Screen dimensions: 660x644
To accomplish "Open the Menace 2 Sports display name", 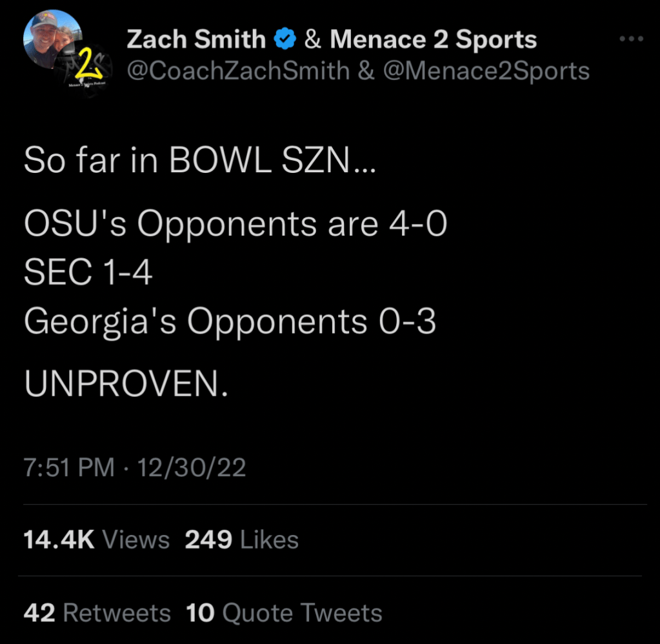I will coord(433,40).
